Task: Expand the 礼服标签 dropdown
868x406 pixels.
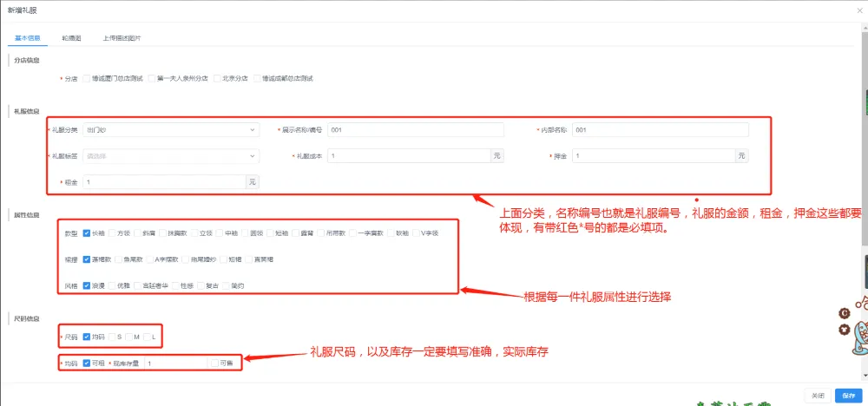Action: coord(170,156)
